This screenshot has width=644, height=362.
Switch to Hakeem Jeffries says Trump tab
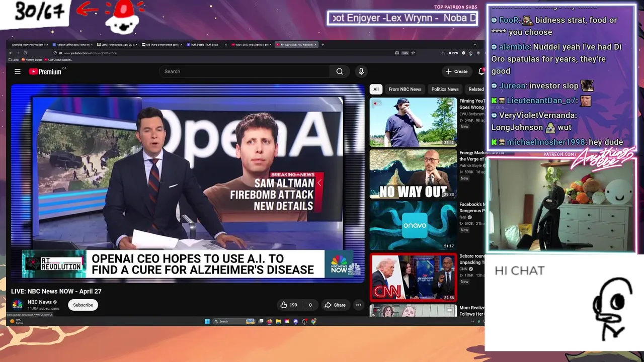72,45
